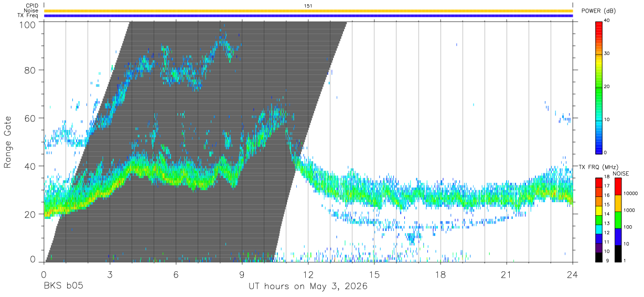The image size is (644, 297).
Task: Click the 15 tick on UT hours axis
Action: (374, 275)
